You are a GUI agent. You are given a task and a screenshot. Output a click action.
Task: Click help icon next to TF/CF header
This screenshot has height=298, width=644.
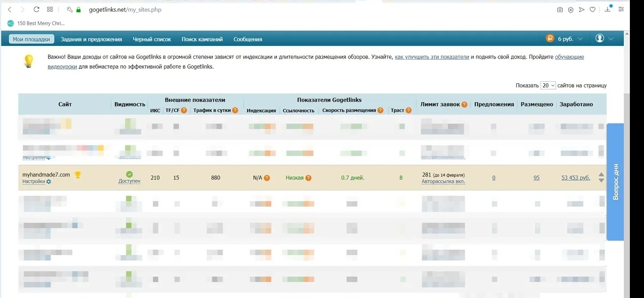click(184, 111)
